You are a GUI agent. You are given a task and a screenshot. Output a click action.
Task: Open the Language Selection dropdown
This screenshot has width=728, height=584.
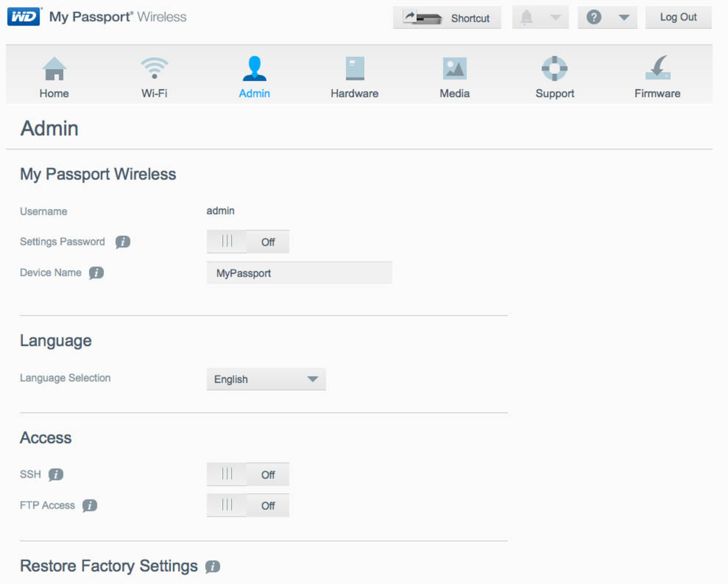tap(266, 379)
